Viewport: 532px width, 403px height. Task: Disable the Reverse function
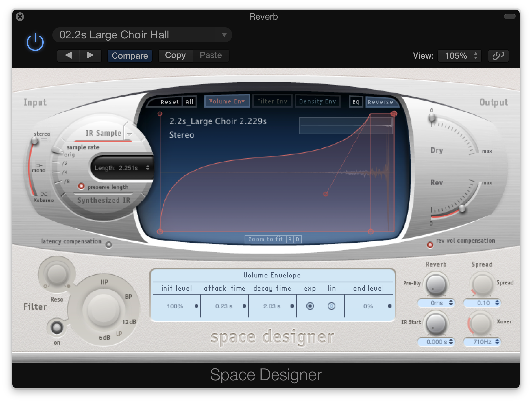[381, 102]
